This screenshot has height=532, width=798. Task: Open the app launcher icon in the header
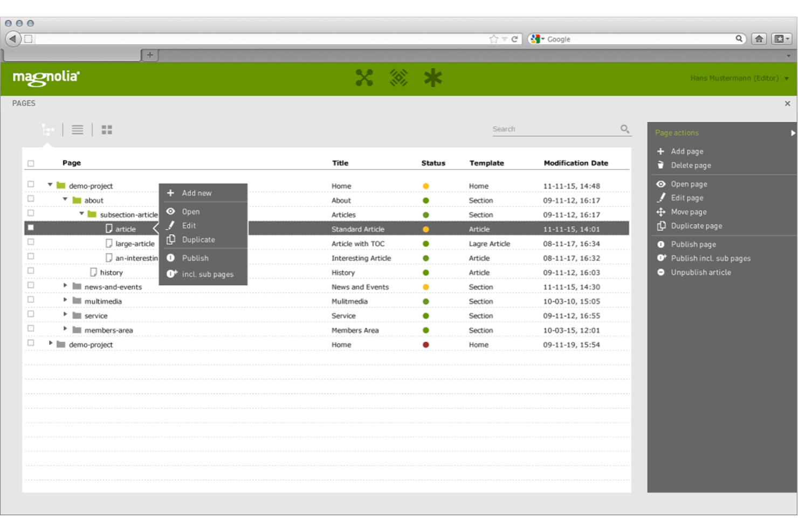pos(364,78)
